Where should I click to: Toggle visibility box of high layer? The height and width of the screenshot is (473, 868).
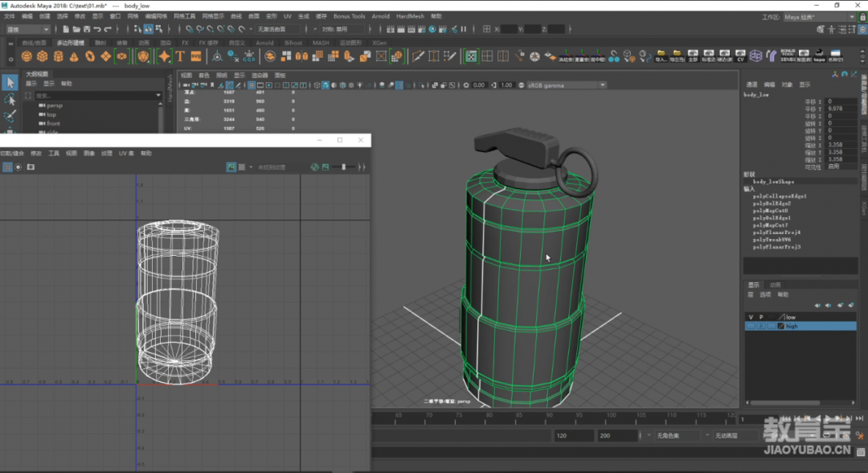(751, 327)
